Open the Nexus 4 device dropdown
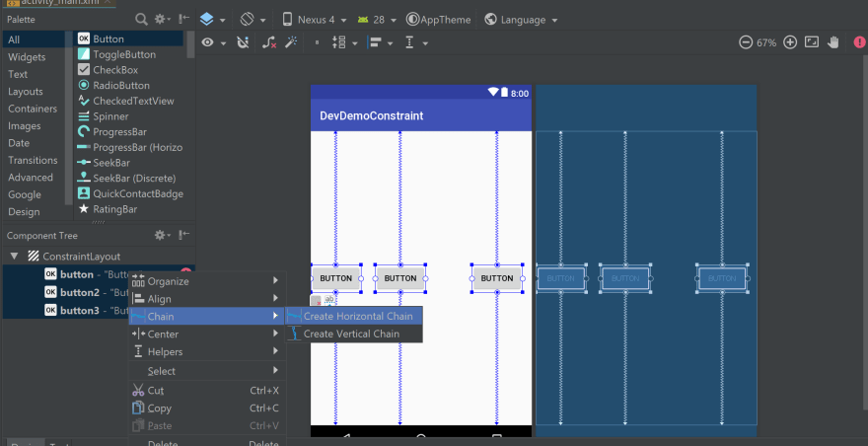This screenshot has width=868, height=446. tap(314, 20)
